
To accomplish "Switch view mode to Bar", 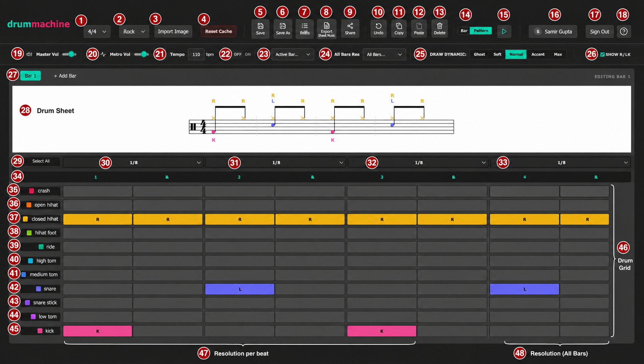I will pyautogui.click(x=464, y=31).
